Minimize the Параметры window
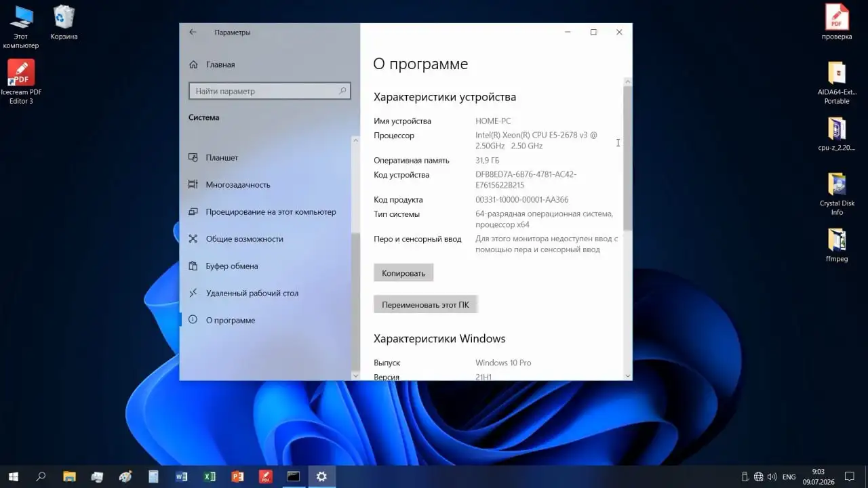 click(x=568, y=32)
